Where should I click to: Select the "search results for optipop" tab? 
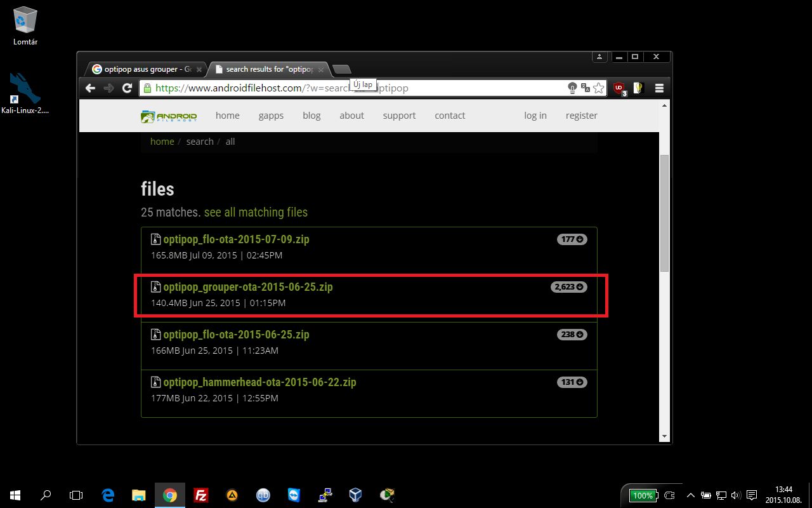coord(269,69)
